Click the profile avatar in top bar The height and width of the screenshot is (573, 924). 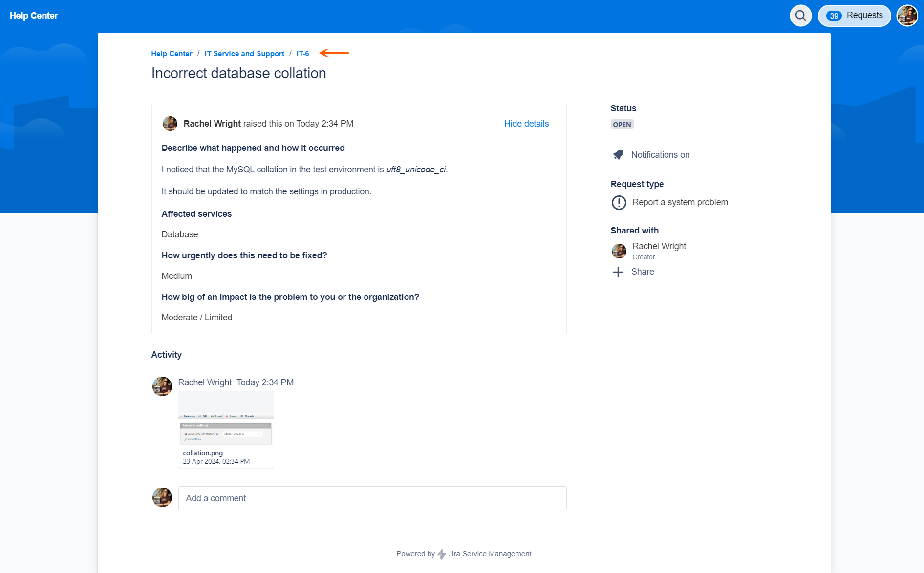click(907, 16)
